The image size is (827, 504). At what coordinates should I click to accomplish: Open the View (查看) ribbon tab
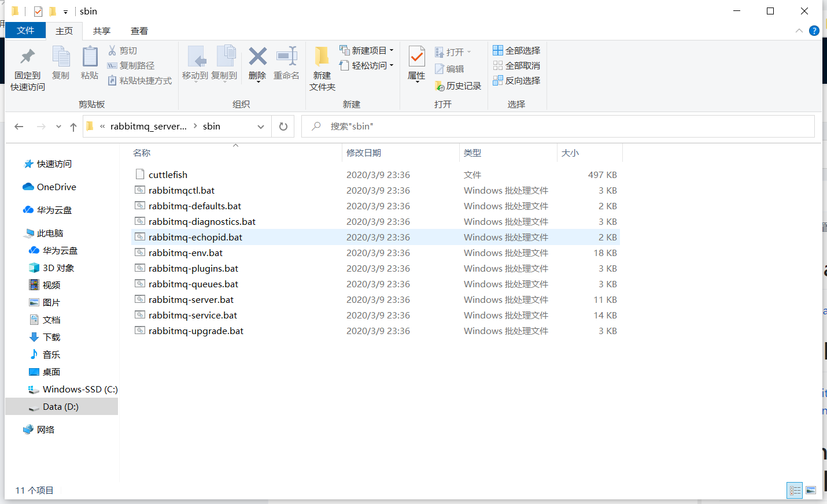139,31
